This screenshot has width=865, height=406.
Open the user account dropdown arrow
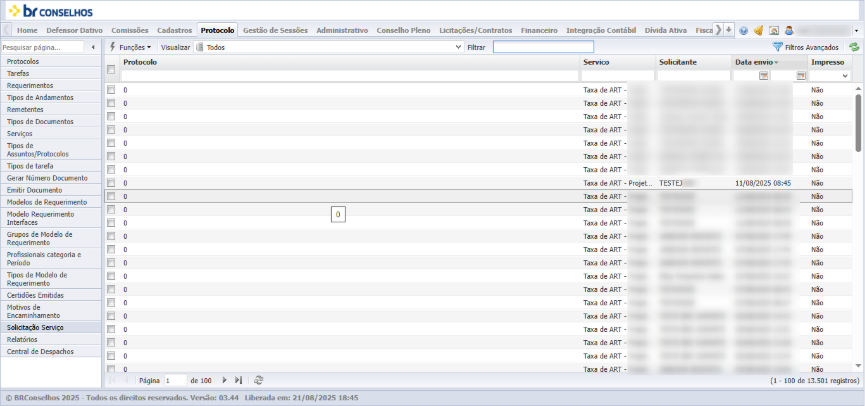(x=856, y=31)
